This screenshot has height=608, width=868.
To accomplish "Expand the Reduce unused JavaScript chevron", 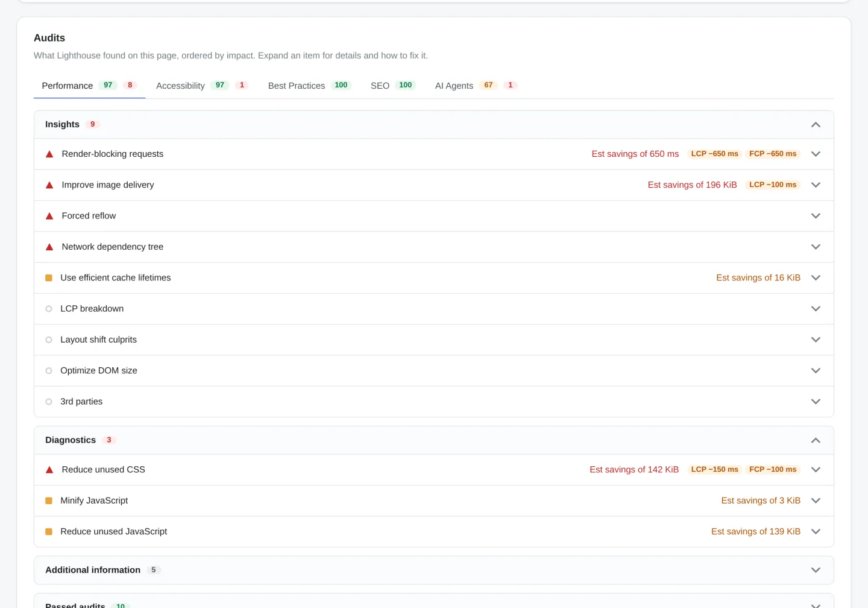I will click(816, 531).
